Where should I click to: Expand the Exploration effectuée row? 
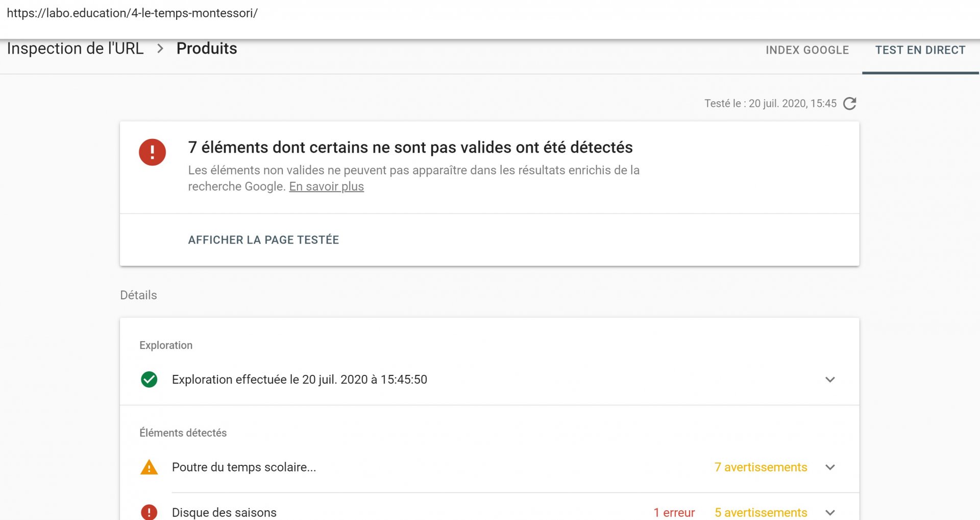point(830,380)
